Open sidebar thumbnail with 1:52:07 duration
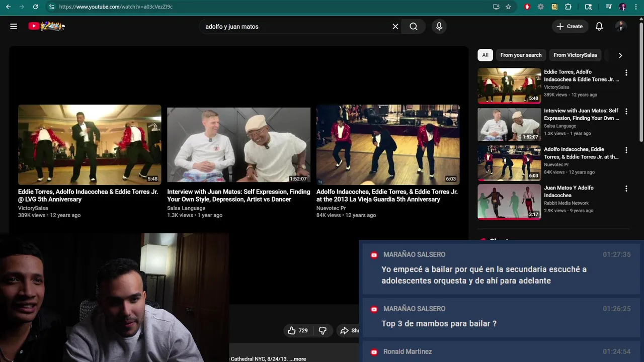644x362 pixels. (509, 124)
